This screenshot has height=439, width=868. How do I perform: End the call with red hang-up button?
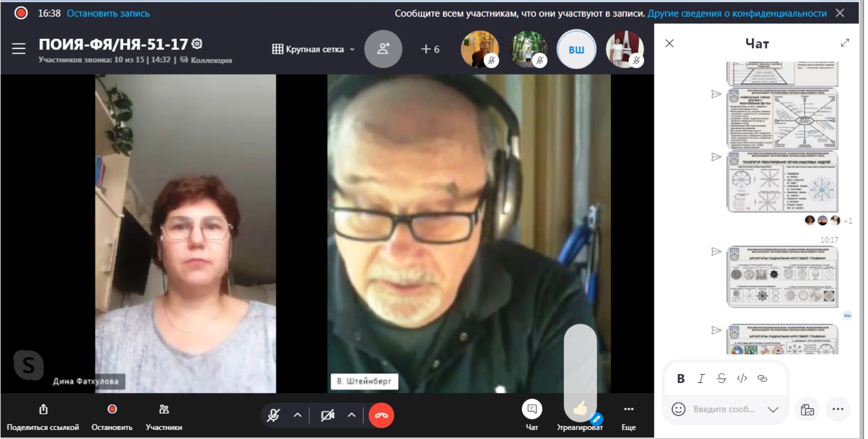coord(381,415)
